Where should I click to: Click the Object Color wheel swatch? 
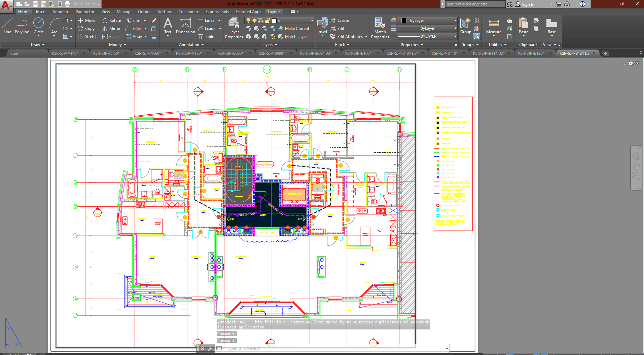(x=393, y=21)
